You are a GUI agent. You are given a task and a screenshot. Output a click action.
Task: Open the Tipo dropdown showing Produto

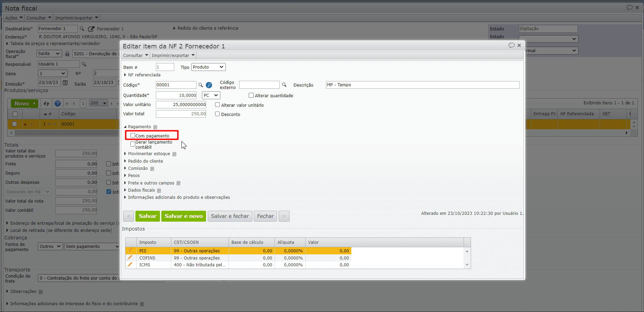(x=208, y=67)
